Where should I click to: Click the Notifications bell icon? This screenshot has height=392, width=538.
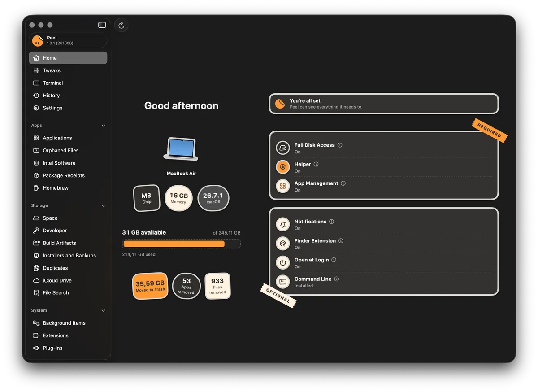pos(283,224)
